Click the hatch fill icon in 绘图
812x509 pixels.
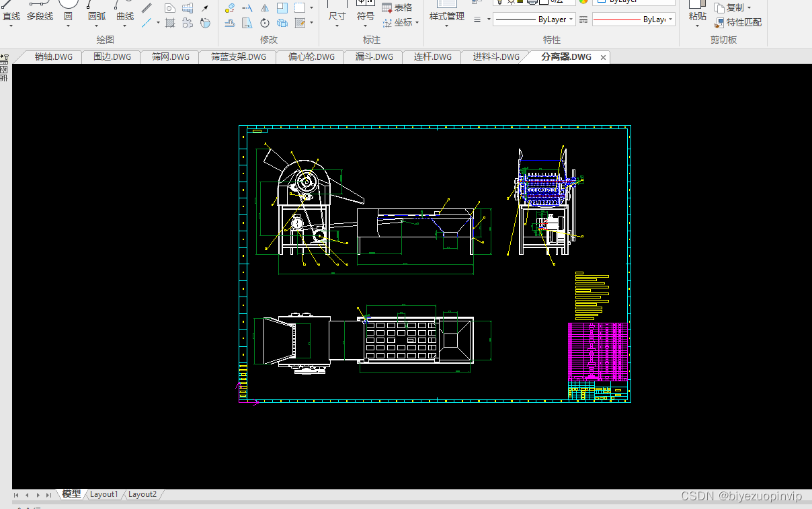pyautogui.click(x=170, y=23)
